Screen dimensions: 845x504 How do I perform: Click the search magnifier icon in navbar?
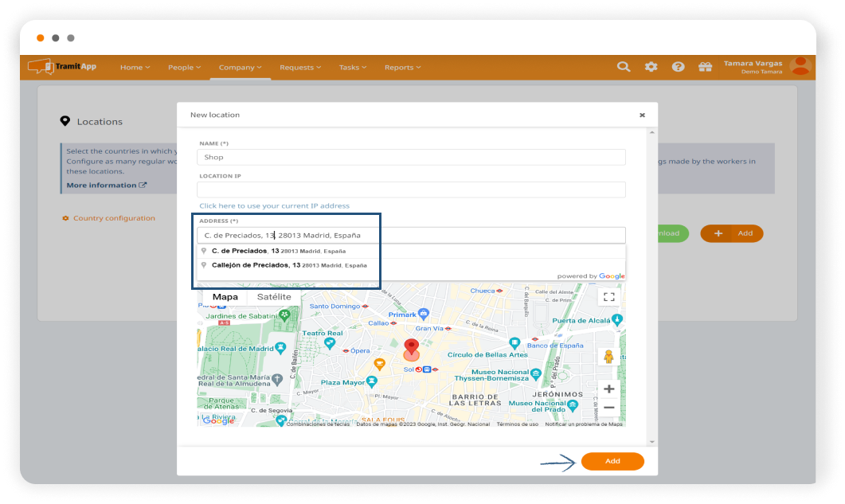tap(624, 67)
